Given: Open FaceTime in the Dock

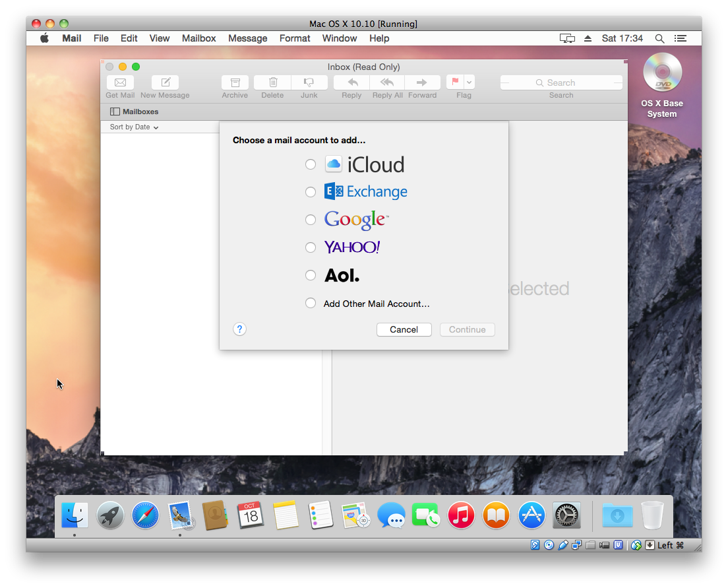Looking at the screenshot, I should [426, 515].
